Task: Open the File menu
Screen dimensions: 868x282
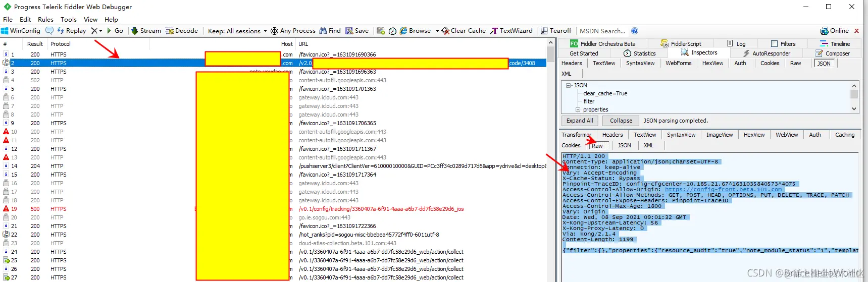Action: pyautogui.click(x=8, y=20)
